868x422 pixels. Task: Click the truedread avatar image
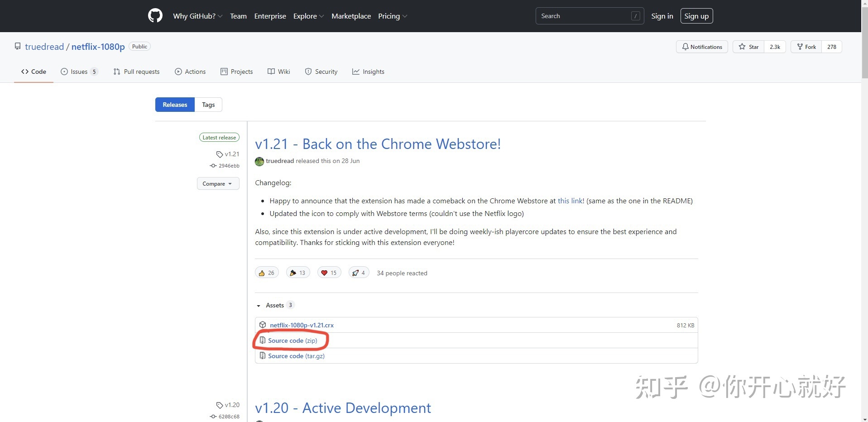click(x=259, y=161)
